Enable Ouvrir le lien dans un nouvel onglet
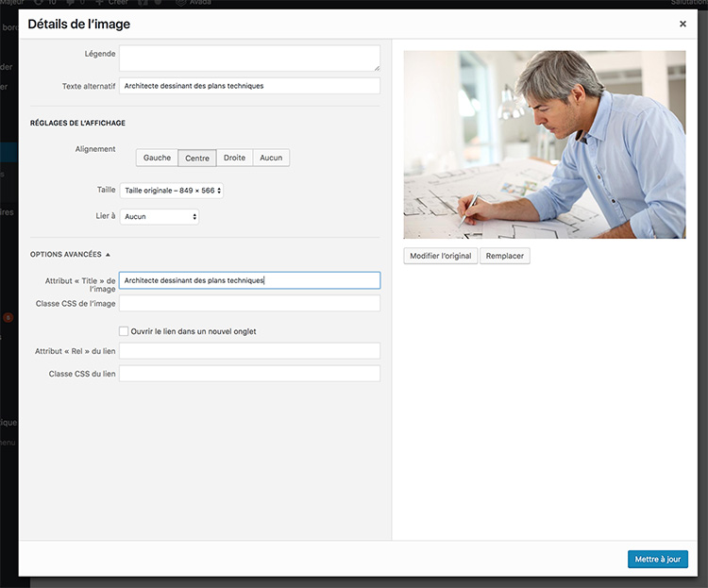This screenshot has height=588, width=708. [x=124, y=331]
